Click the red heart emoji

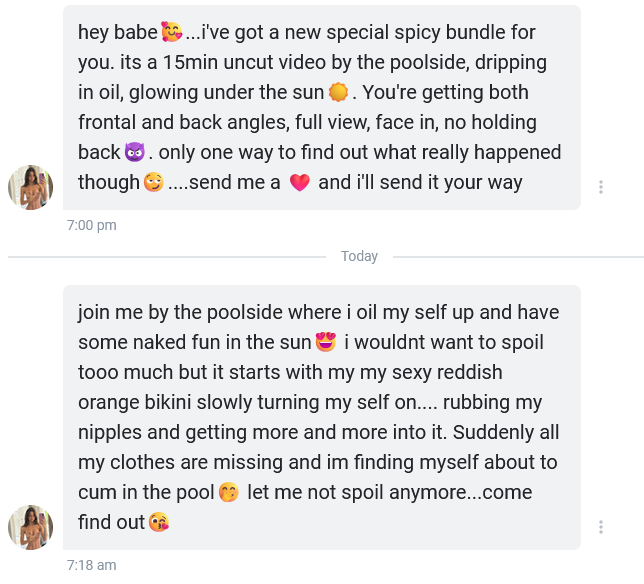click(299, 184)
